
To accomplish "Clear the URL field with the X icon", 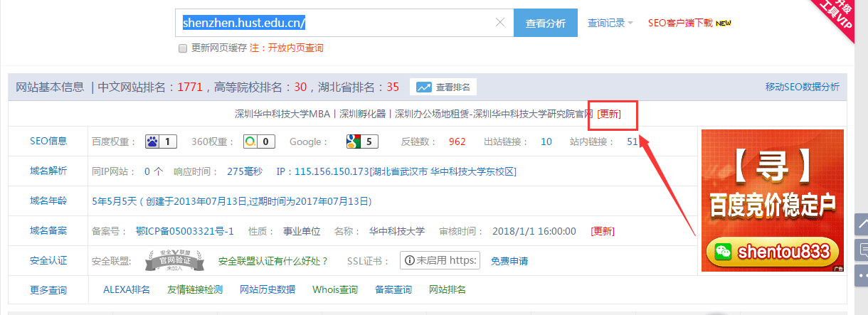I will click(500, 23).
